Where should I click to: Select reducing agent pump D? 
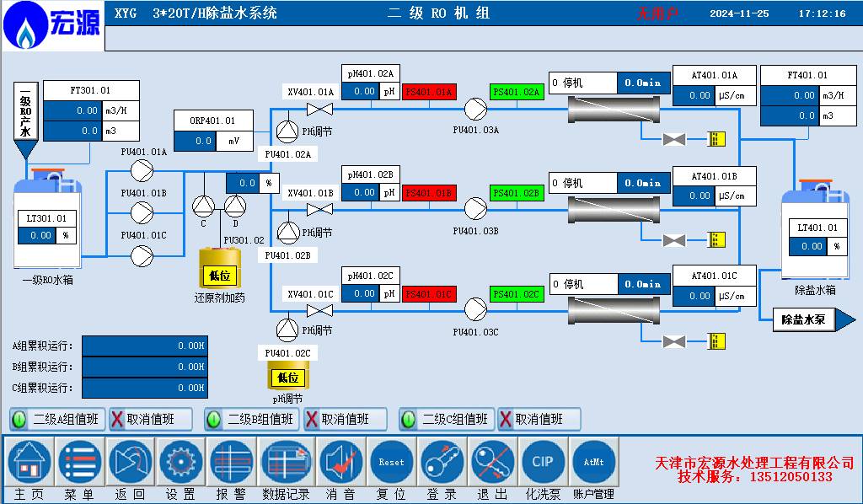[235, 206]
